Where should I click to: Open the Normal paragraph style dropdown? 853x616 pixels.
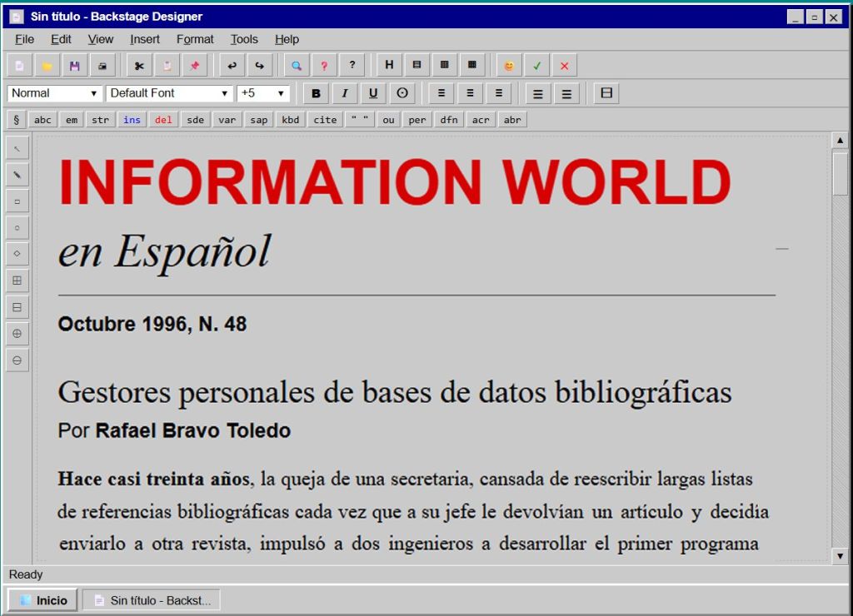54,93
